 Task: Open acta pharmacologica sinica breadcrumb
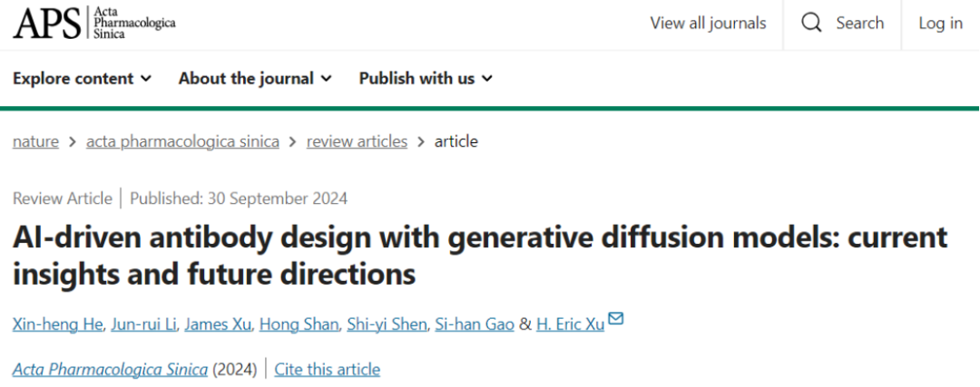182,141
